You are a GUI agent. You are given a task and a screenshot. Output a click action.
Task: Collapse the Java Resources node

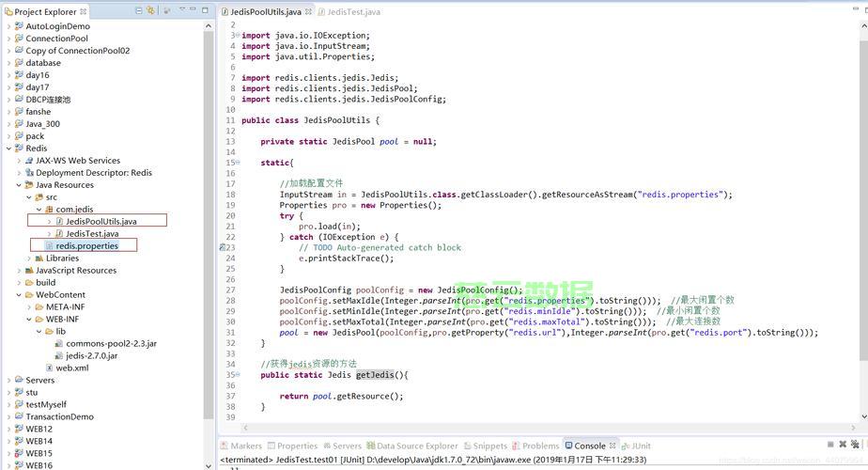point(19,184)
